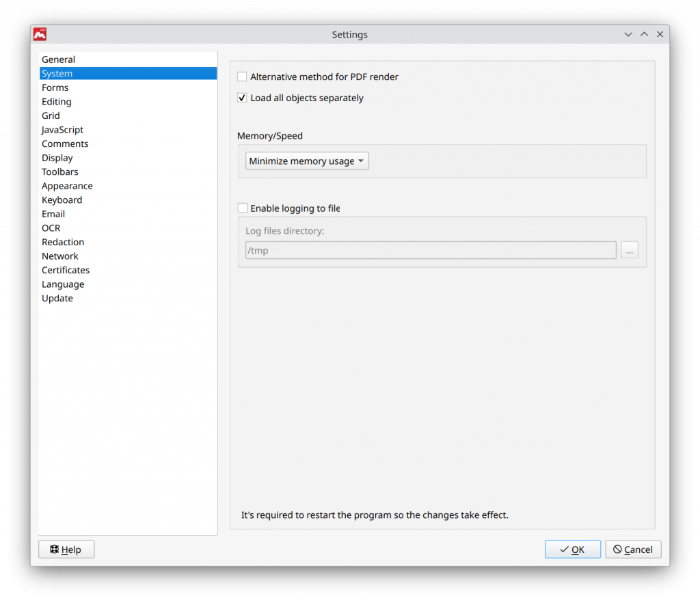The height and width of the screenshot is (602, 700).
Task: Open the General settings category
Action: coord(59,59)
